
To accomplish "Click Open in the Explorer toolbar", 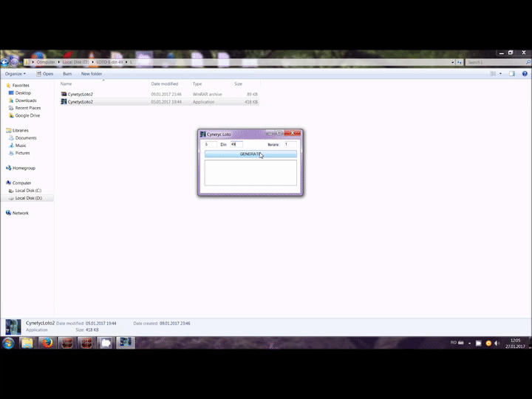I will point(47,74).
